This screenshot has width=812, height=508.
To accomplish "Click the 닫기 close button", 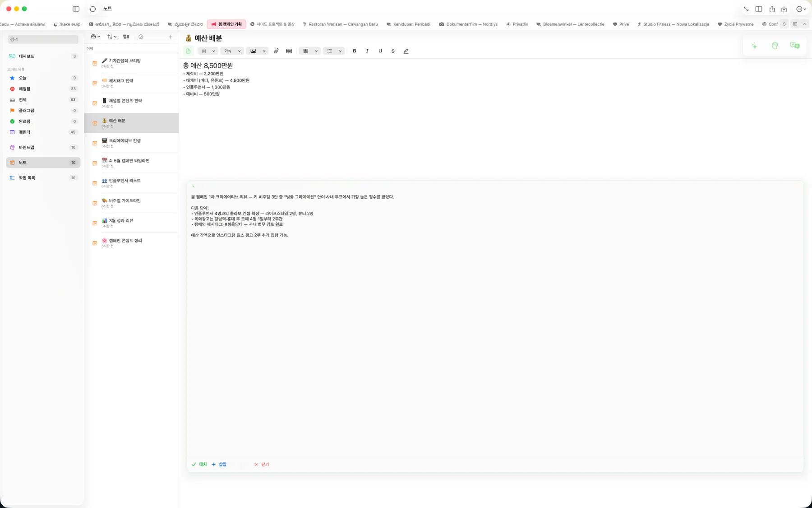I will [261, 464].
